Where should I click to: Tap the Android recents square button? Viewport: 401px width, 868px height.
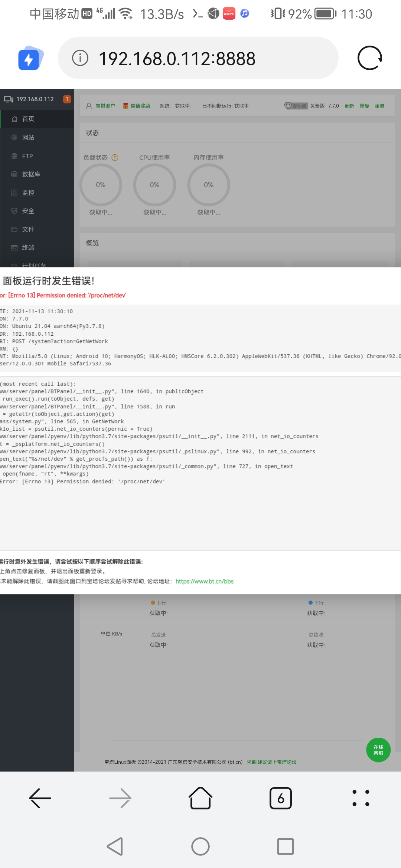pos(286,846)
